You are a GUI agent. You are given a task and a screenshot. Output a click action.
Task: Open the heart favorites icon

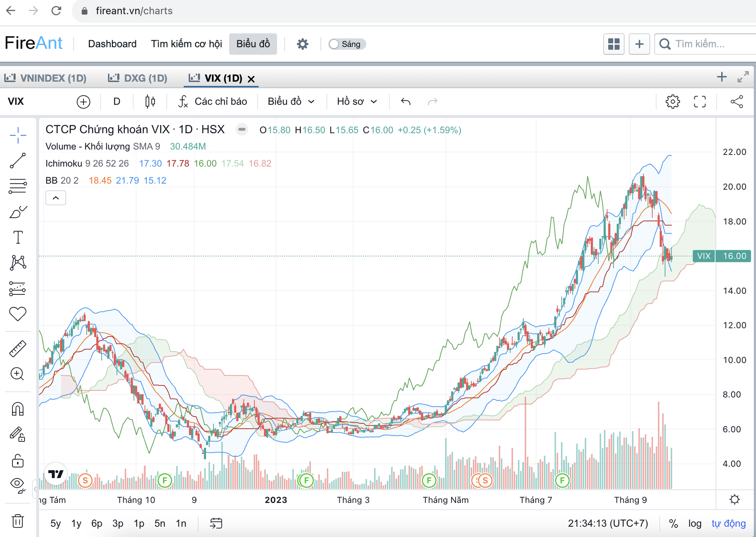pos(18,314)
